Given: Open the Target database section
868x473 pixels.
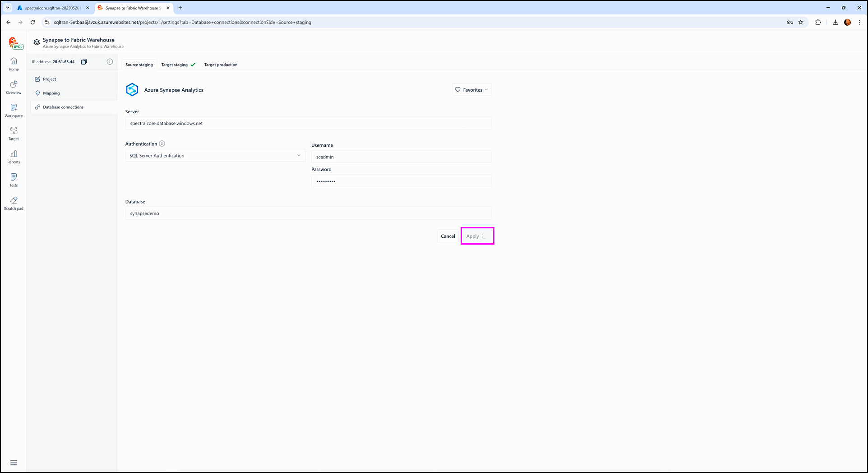Looking at the screenshot, I should 14,134.
